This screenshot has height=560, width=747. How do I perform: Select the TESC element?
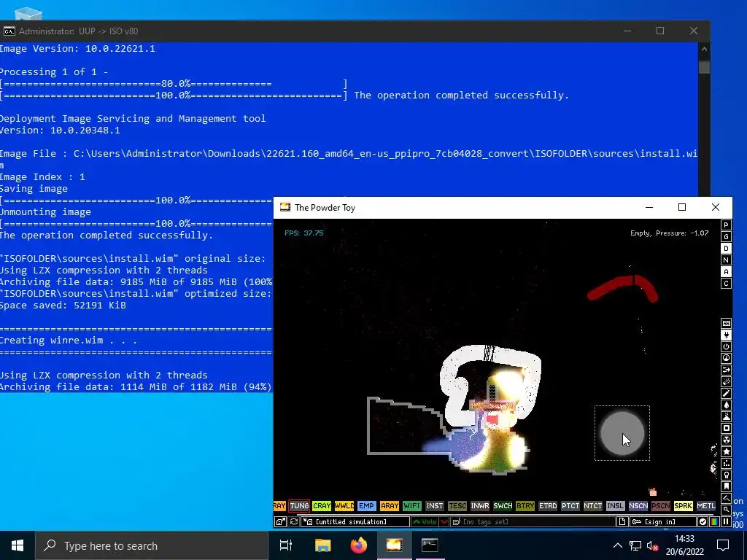click(x=457, y=506)
